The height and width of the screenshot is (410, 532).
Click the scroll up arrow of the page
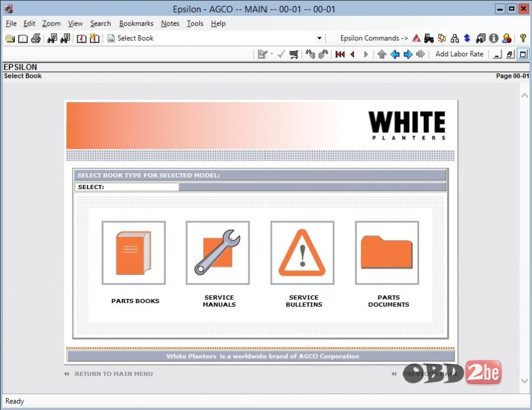524,96
